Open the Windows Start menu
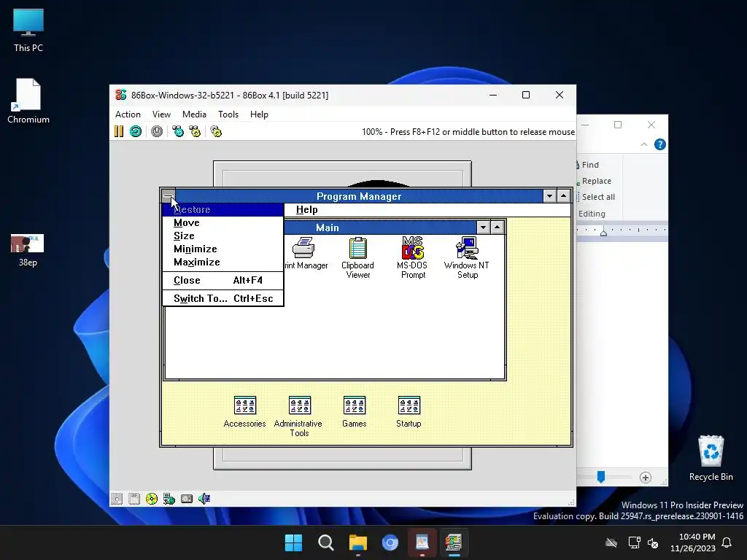 click(293, 542)
